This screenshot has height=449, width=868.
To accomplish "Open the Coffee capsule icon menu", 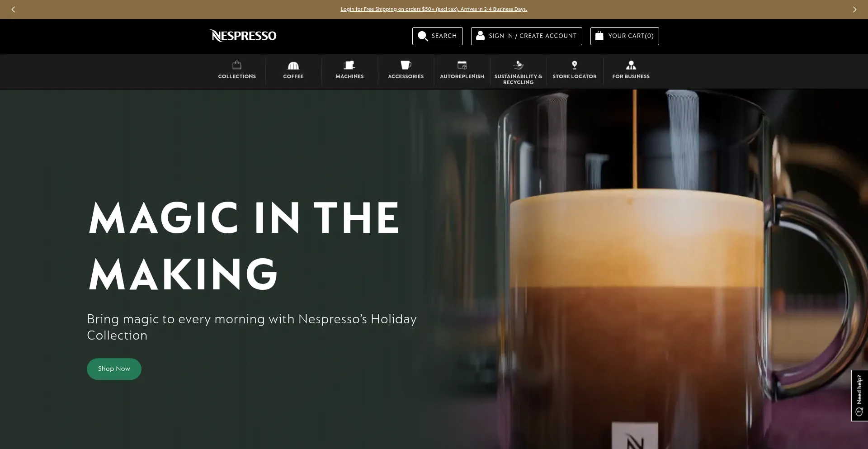I will point(293,65).
